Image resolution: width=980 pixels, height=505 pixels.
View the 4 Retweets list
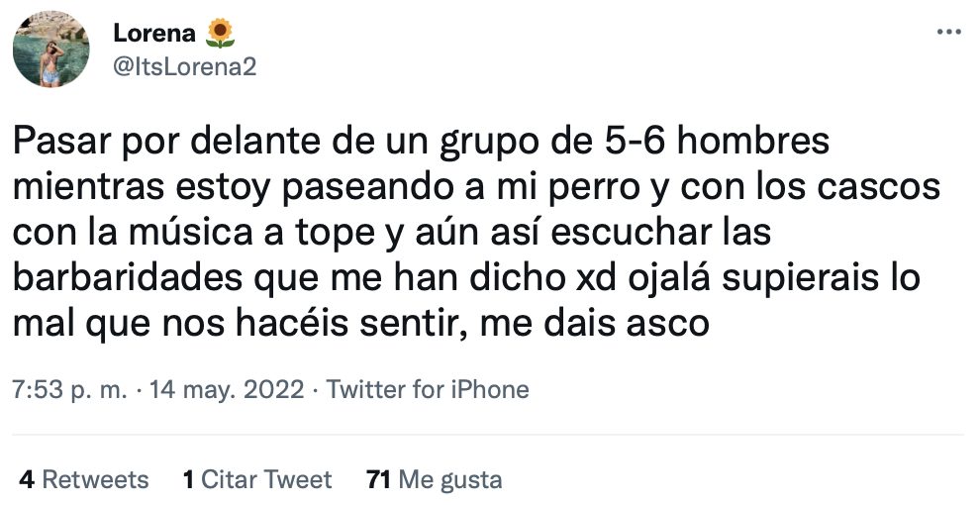tap(83, 480)
